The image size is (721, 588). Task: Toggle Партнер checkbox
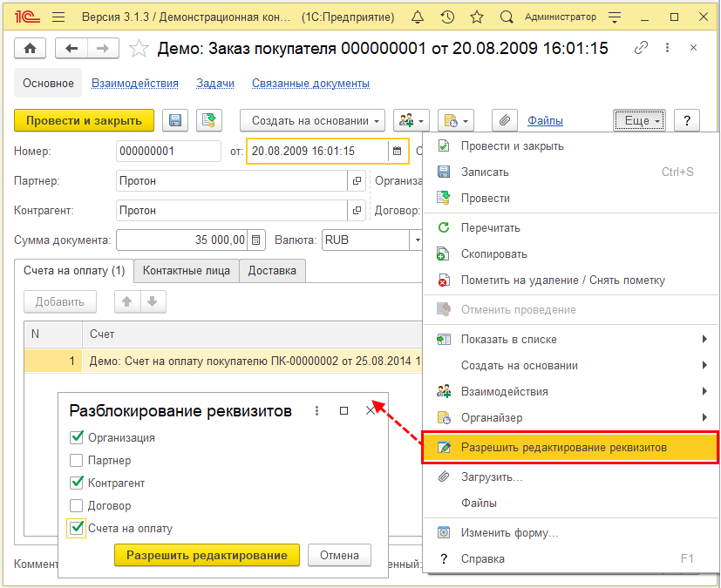[x=77, y=460]
